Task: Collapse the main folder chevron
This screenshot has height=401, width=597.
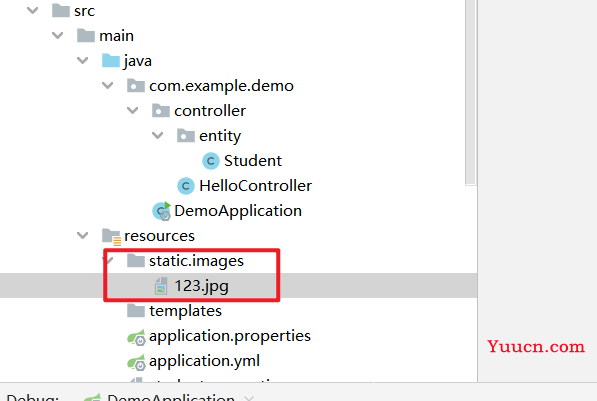Action: (57, 36)
